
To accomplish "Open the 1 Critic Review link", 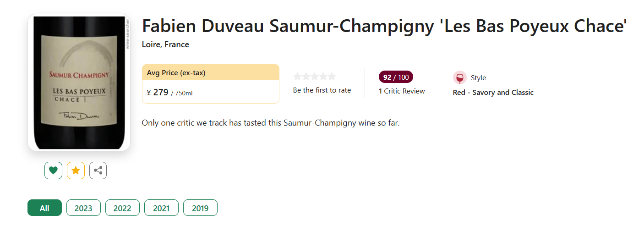I will (x=402, y=91).
